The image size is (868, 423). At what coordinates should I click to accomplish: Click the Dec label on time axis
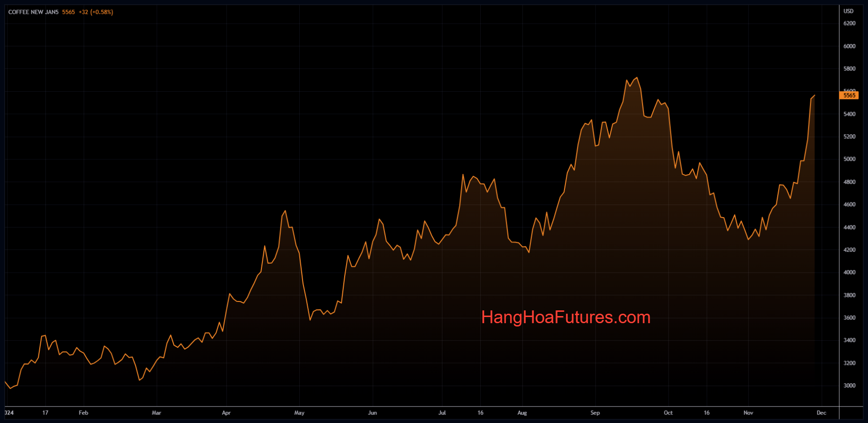(822, 413)
